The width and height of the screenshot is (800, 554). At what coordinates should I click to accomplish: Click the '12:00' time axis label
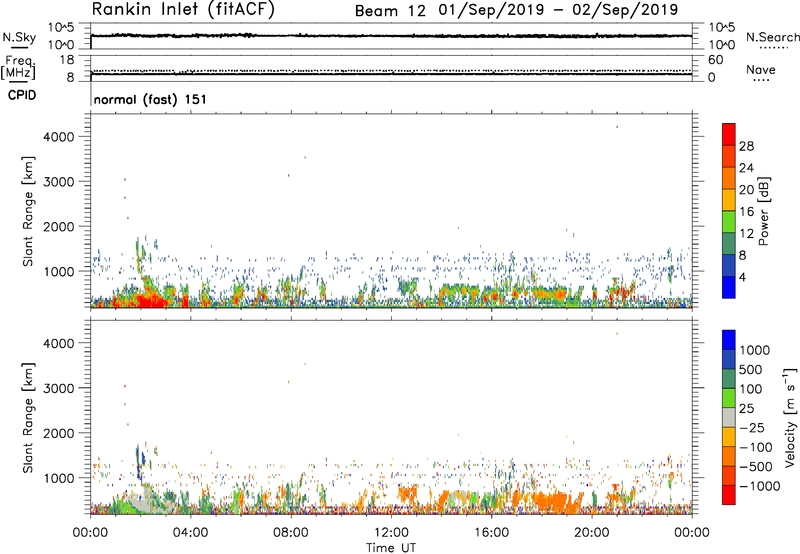coord(391,533)
